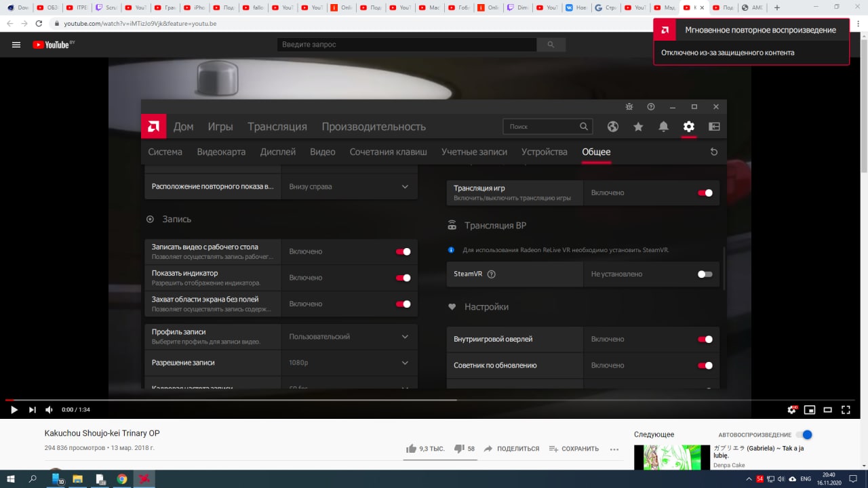
Task: Click Поделиться share button
Action: [x=511, y=449]
